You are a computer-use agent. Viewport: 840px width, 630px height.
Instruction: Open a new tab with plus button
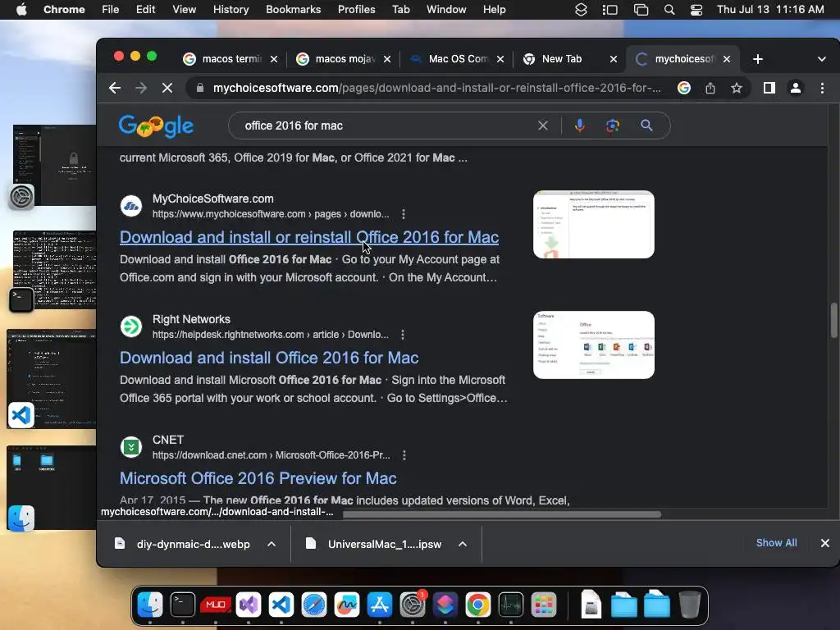tap(757, 59)
